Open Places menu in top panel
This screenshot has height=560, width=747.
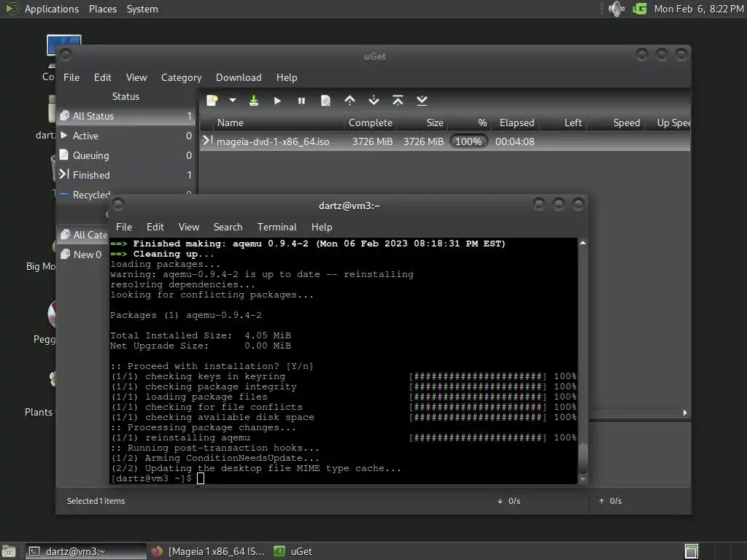click(x=103, y=9)
